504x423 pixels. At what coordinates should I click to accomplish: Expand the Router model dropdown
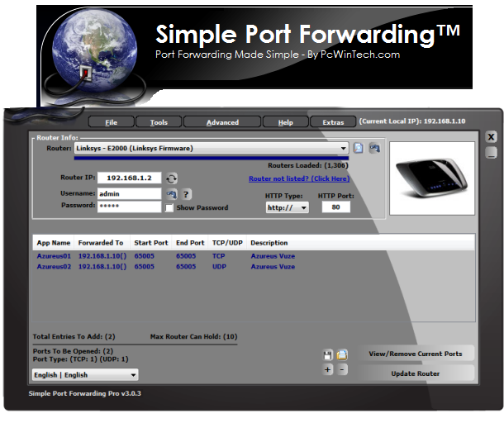tap(212, 148)
